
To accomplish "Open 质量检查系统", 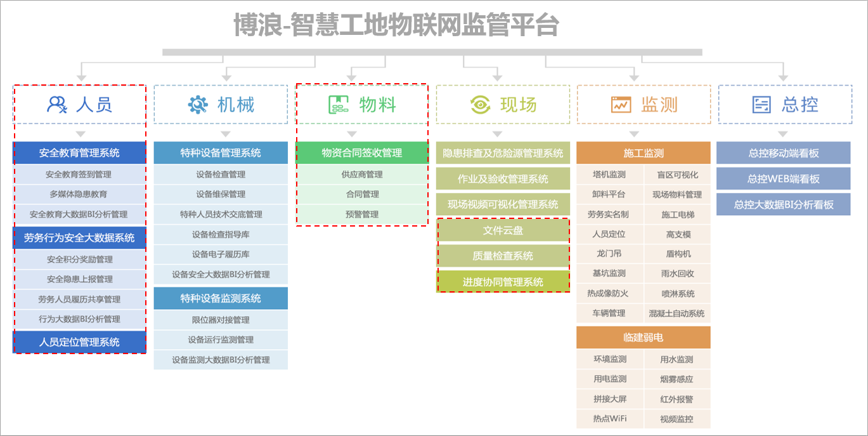I will pos(503,256).
